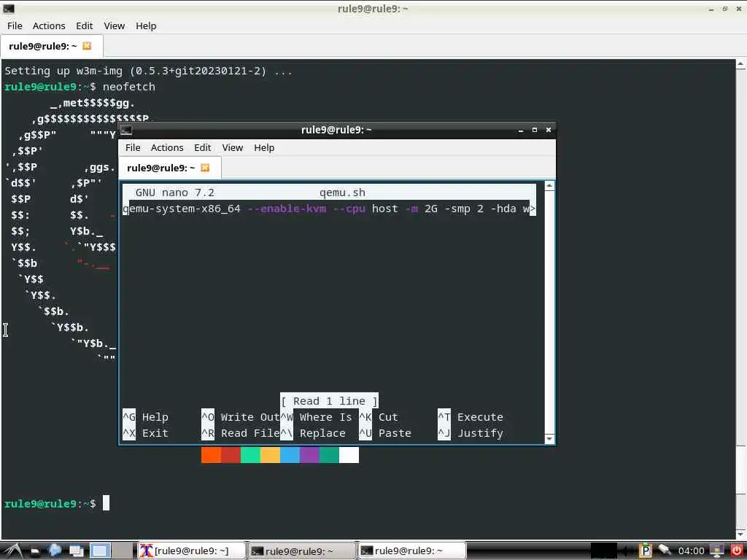
Task: Click the clock showing 04:00
Action: click(x=691, y=551)
